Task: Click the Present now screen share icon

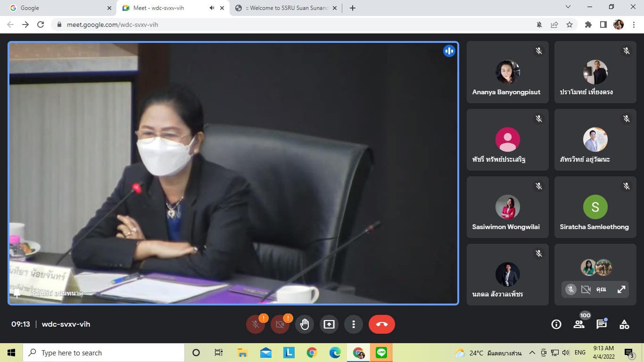Action: 329,324
